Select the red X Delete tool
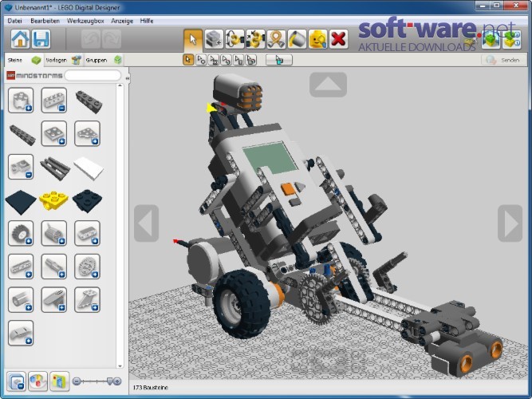 (339, 39)
